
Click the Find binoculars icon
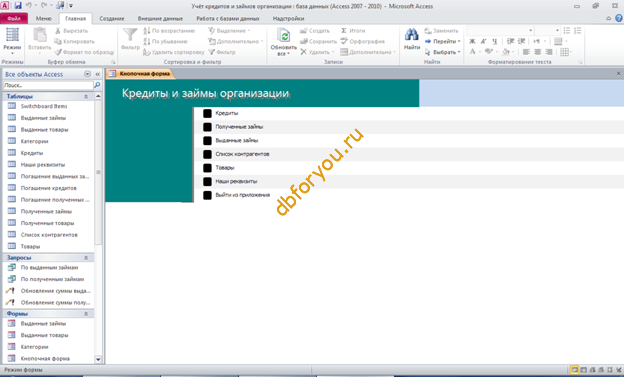(411, 35)
